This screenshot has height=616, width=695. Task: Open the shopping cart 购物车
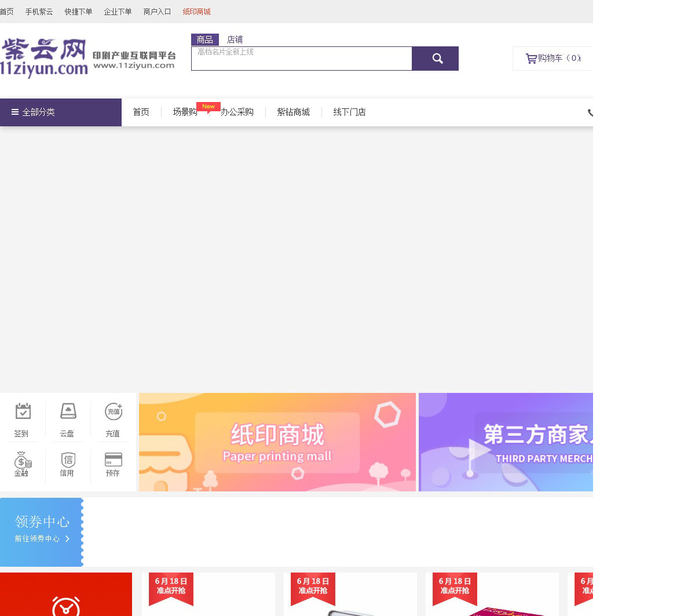(553, 59)
